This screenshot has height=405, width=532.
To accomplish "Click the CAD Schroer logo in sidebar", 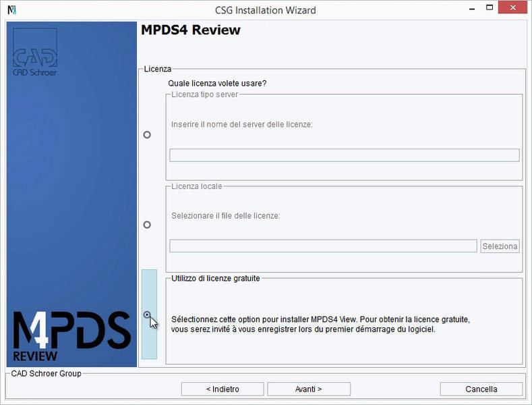I will pos(35,52).
